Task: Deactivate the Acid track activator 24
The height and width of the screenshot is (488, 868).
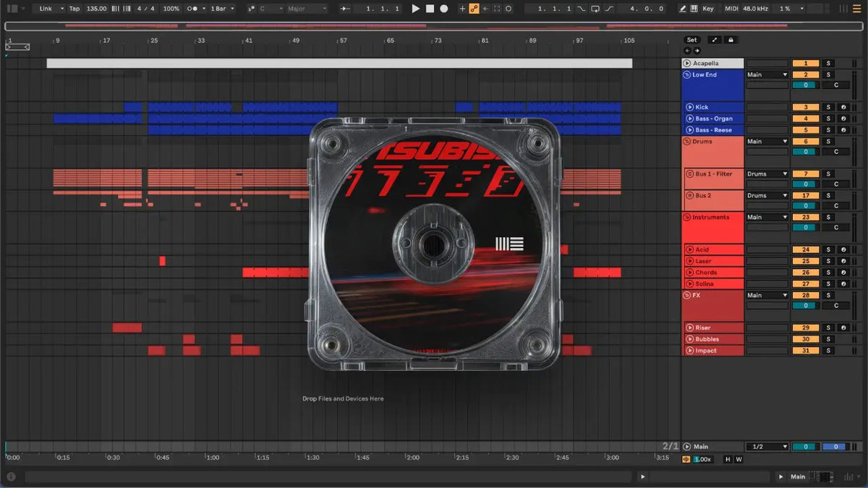Action: coord(805,249)
